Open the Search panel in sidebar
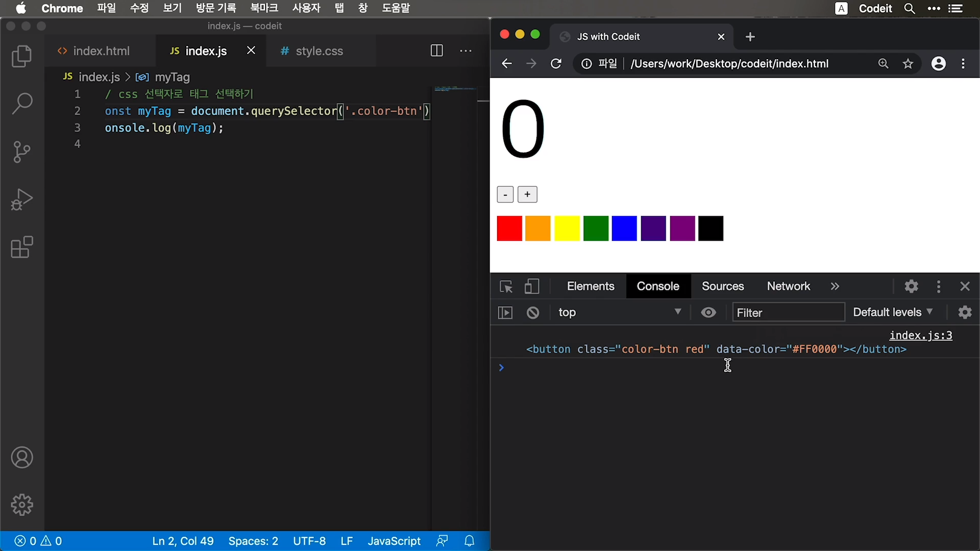Viewport: 980px width, 551px height. point(21,104)
